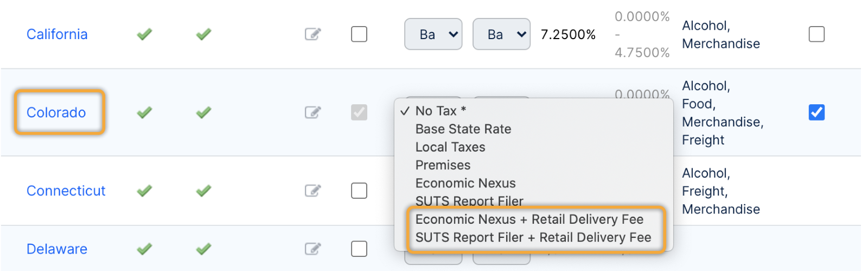Click Connecticut's edit pencil icon

tap(312, 191)
